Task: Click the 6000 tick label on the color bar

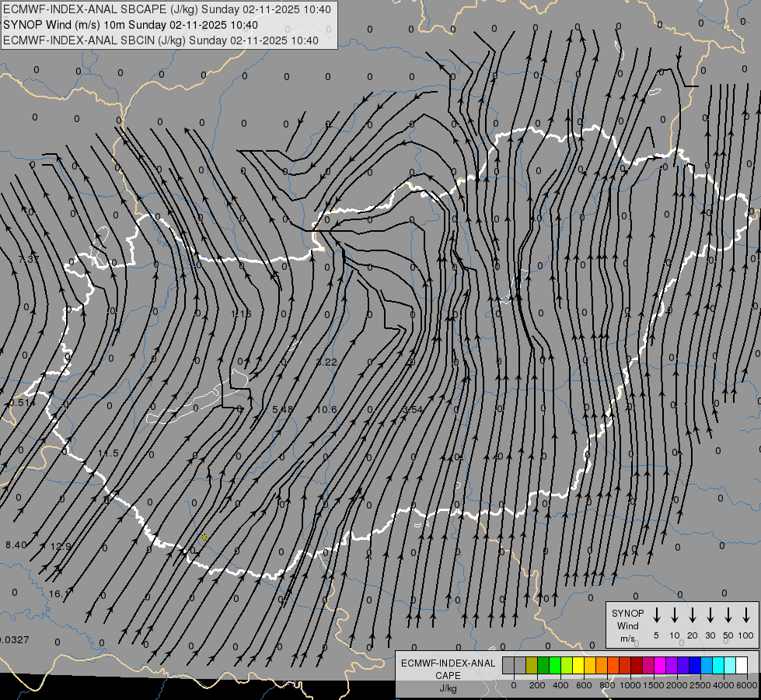Action: click(x=746, y=685)
